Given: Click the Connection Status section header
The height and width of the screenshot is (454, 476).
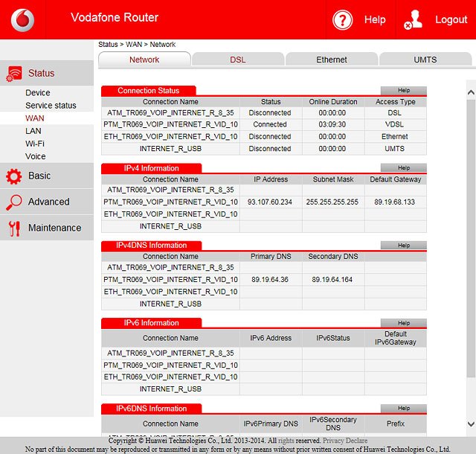Looking at the screenshot, I should (x=149, y=91).
